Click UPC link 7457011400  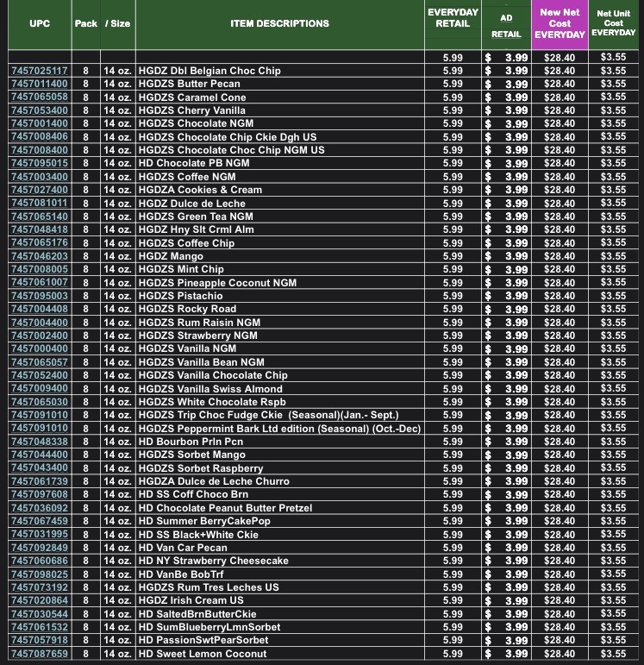pyautogui.click(x=39, y=84)
